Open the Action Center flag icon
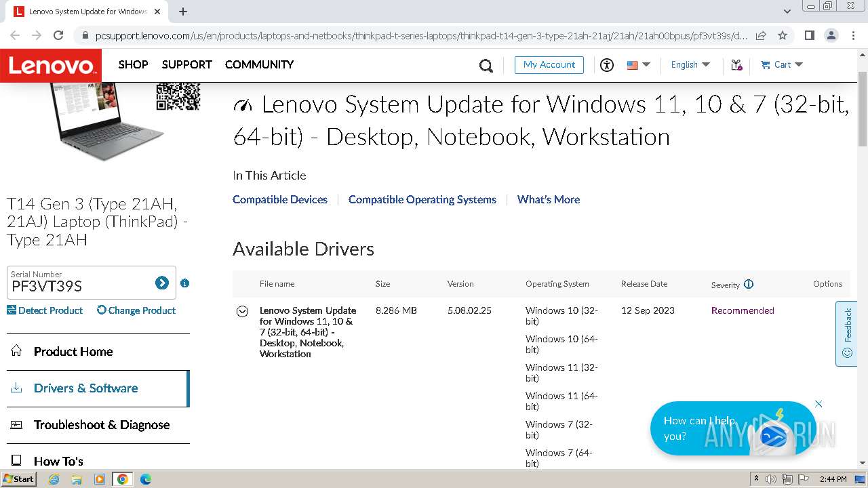868x488 pixels. pos(804,479)
